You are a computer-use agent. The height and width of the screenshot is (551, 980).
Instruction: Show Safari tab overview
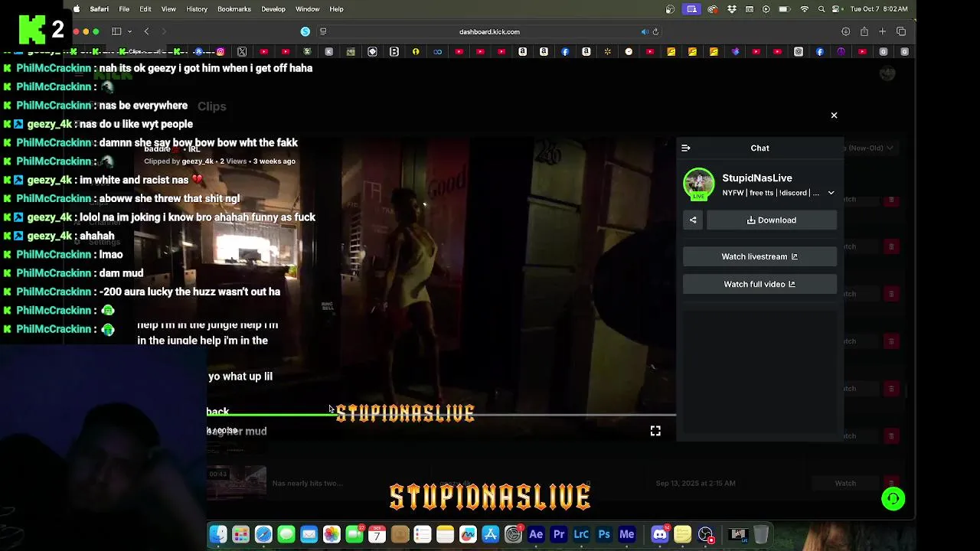coord(901,32)
